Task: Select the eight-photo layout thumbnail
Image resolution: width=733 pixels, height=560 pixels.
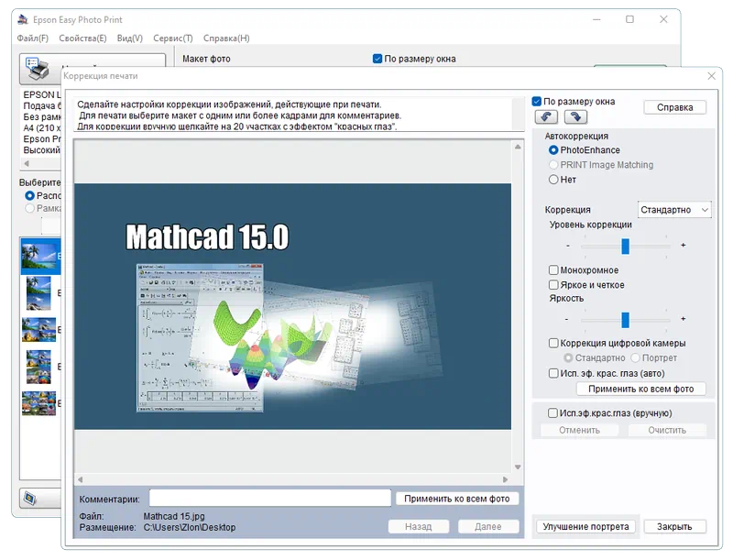Action: coord(38,367)
